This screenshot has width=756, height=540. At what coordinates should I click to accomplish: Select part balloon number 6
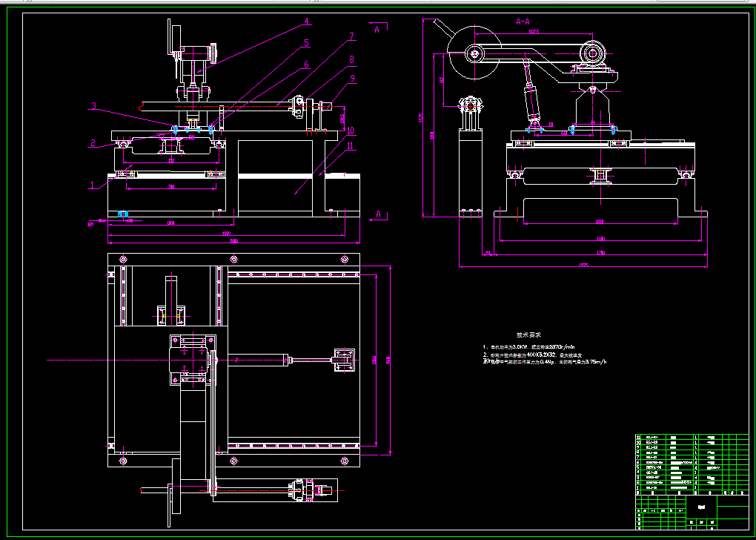click(306, 65)
